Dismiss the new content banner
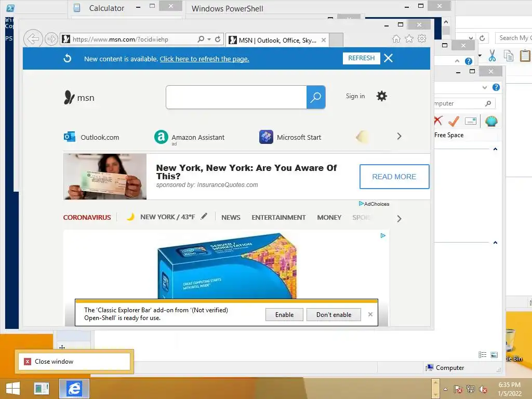The width and height of the screenshot is (532, 399). pyautogui.click(x=389, y=58)
